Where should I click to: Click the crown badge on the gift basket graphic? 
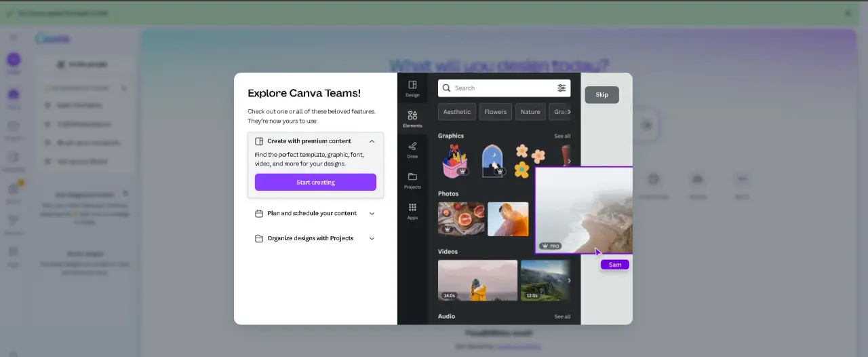(x=462, y=172)
